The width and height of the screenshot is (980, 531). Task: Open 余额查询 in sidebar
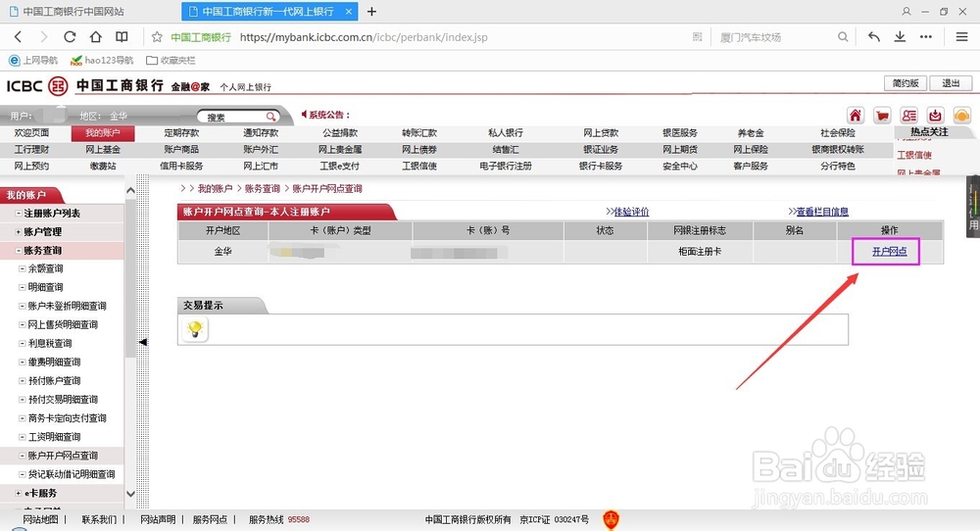click(46, 268)
